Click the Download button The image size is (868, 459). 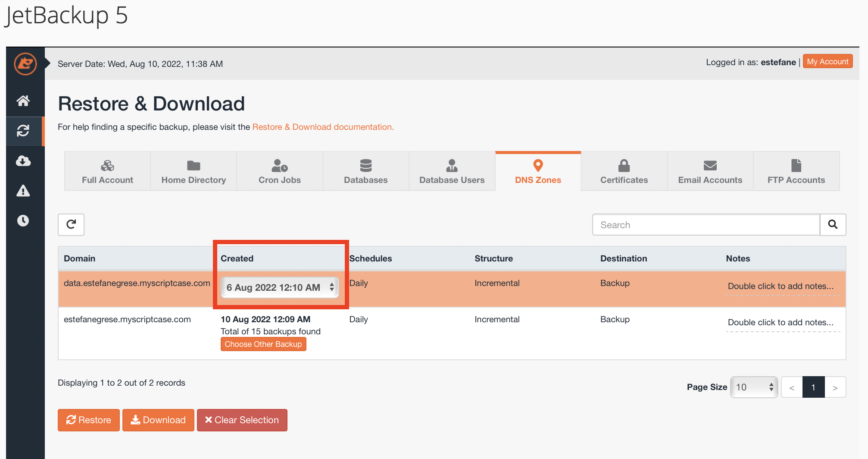pyautogui.click(x=158, y=420)
